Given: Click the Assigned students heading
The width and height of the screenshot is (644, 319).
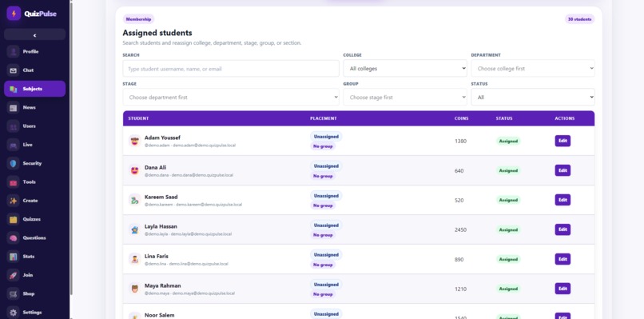Looking at the screenshot, I should pos(157,33).
